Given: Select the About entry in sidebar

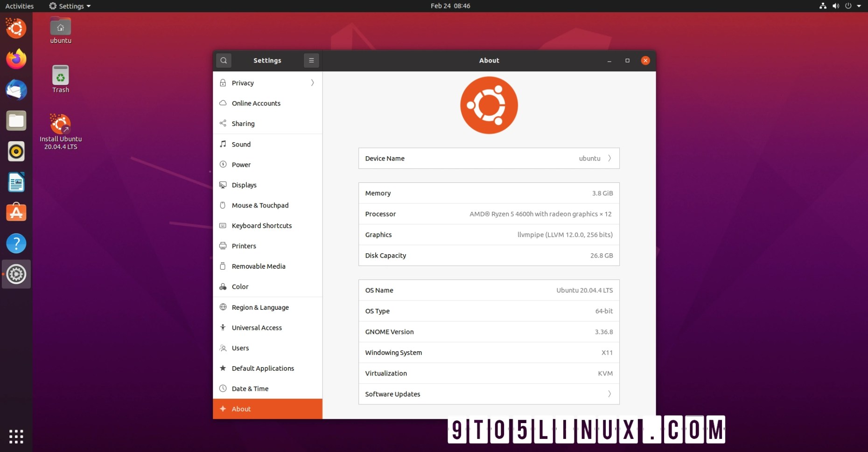Looking at the screenshot, I should (267, 409).
